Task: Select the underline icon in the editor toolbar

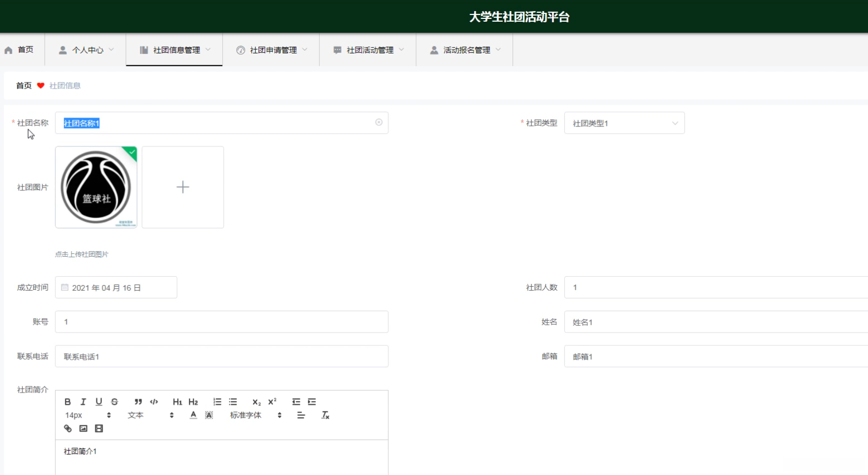Action: (99, 401)
